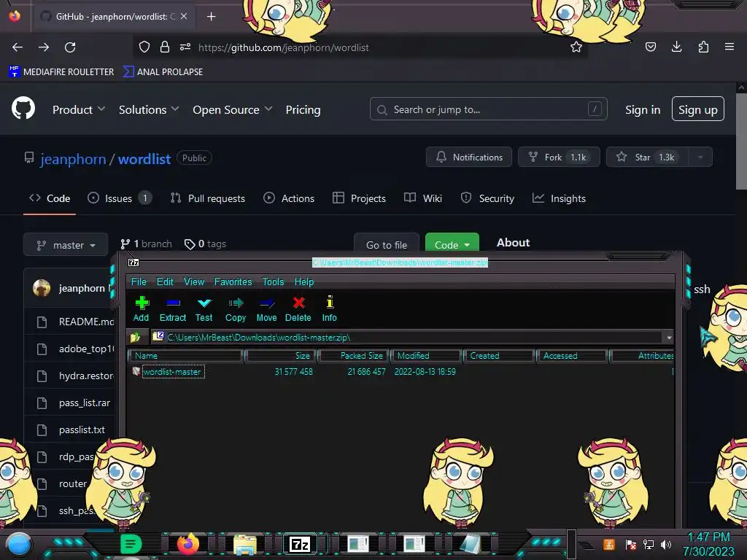Click the Copy icon in 7-Zip toolbar
The width and height of the screenshot is (747, 560).
(x=236, y=308)
